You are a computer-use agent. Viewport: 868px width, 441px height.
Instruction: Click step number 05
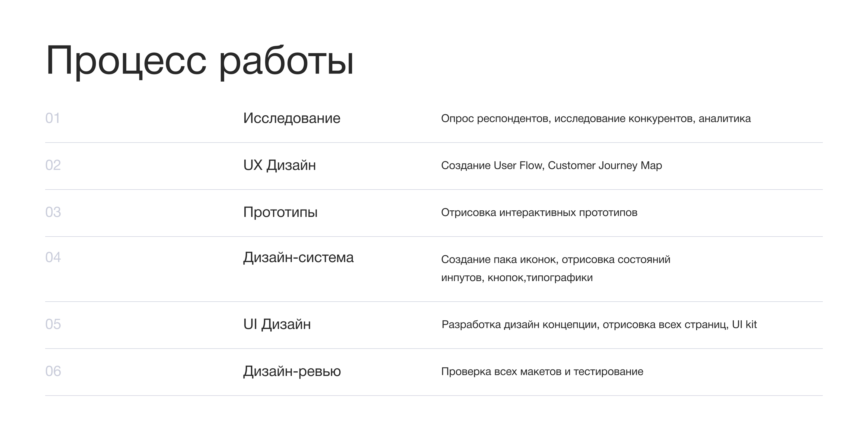click(x=53, y=324)
